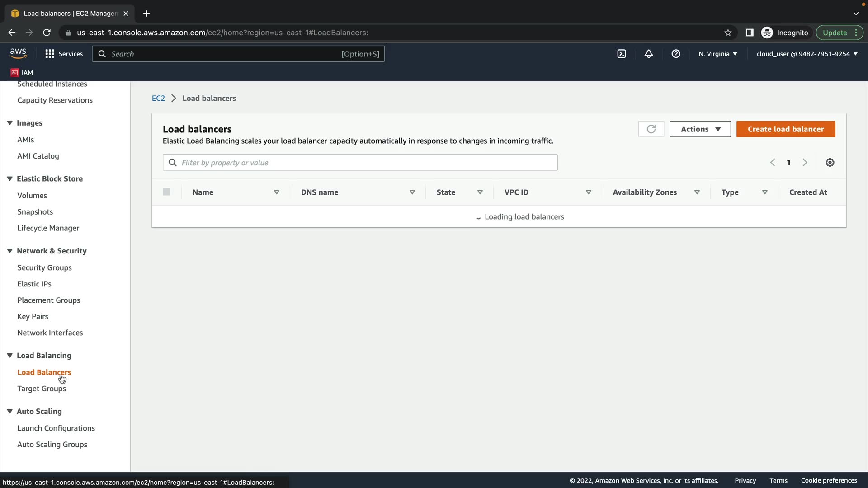Open the cloud_user account menu
868x488 pixels.
click(807, 54)
